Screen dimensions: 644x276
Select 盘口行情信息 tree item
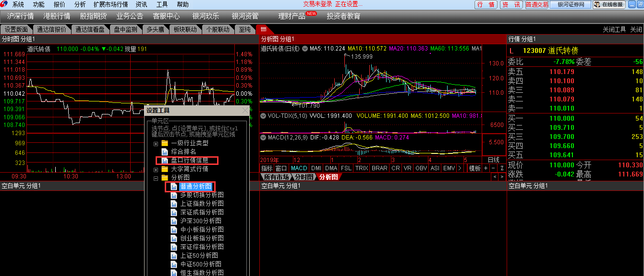[x=190, y=161]
